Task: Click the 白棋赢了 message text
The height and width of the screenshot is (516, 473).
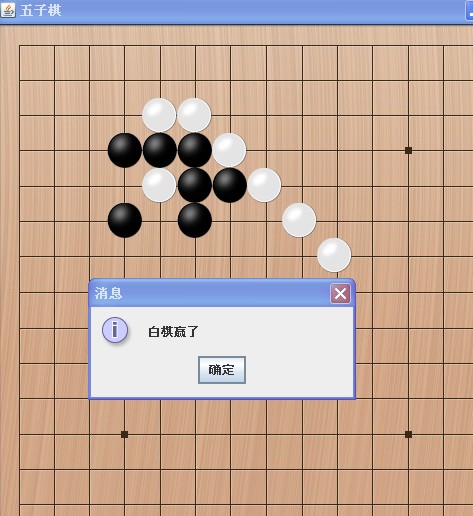Action: coord(173,332)
